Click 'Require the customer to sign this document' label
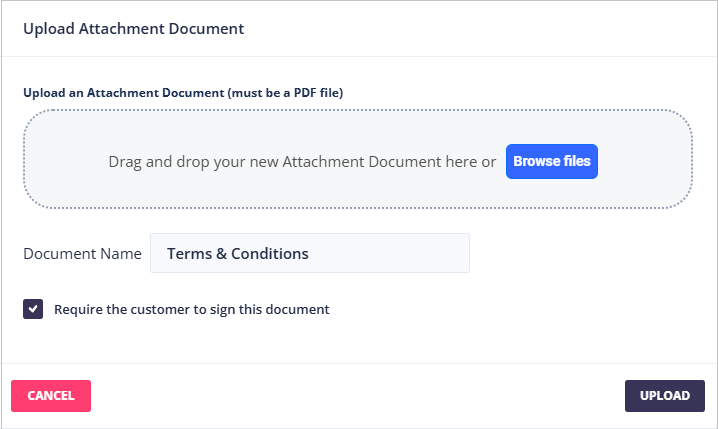The image size is (718, 429). [x=191, y=310]
